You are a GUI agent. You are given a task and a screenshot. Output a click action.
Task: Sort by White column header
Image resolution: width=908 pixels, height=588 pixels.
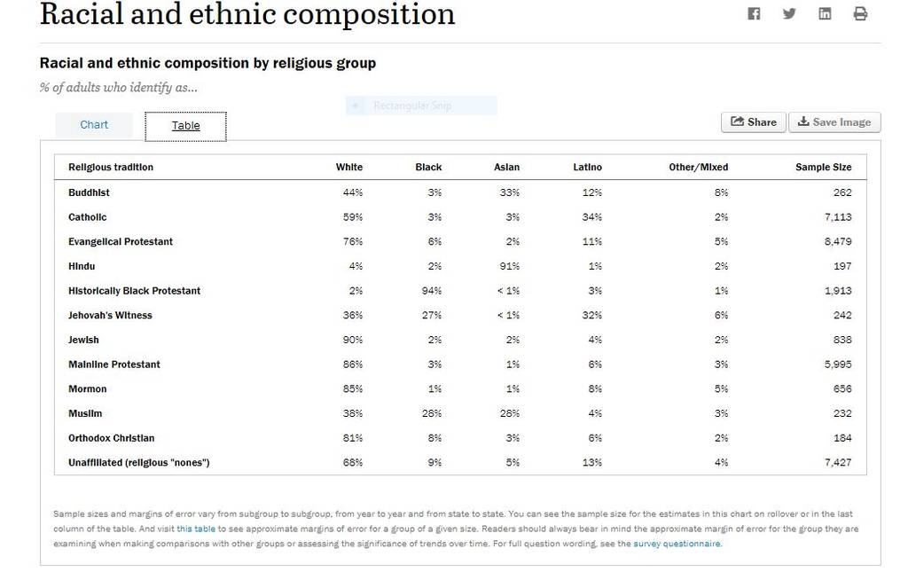click(x=349, y=168)
